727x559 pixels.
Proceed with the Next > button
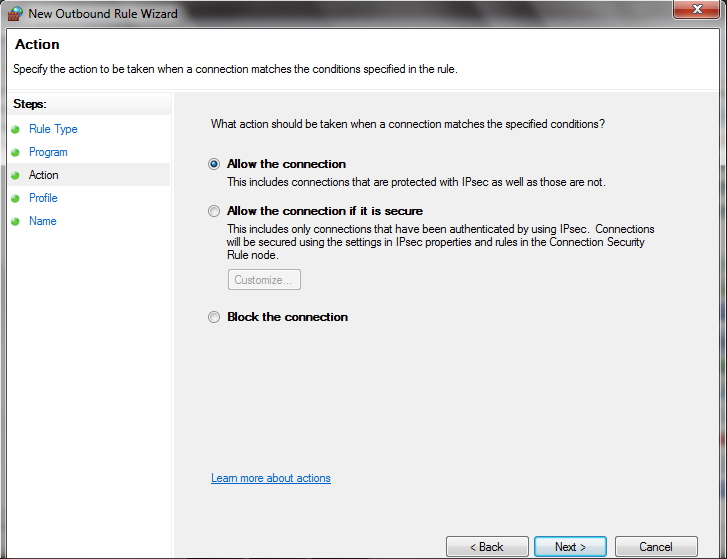coord(570,546)
